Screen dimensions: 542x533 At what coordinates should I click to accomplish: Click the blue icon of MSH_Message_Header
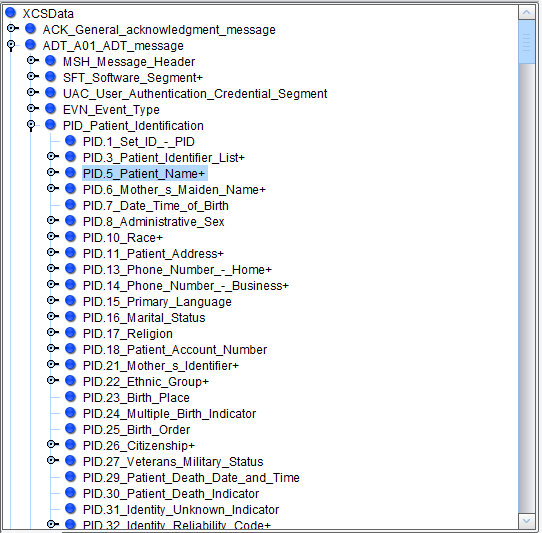click(51, 61)
